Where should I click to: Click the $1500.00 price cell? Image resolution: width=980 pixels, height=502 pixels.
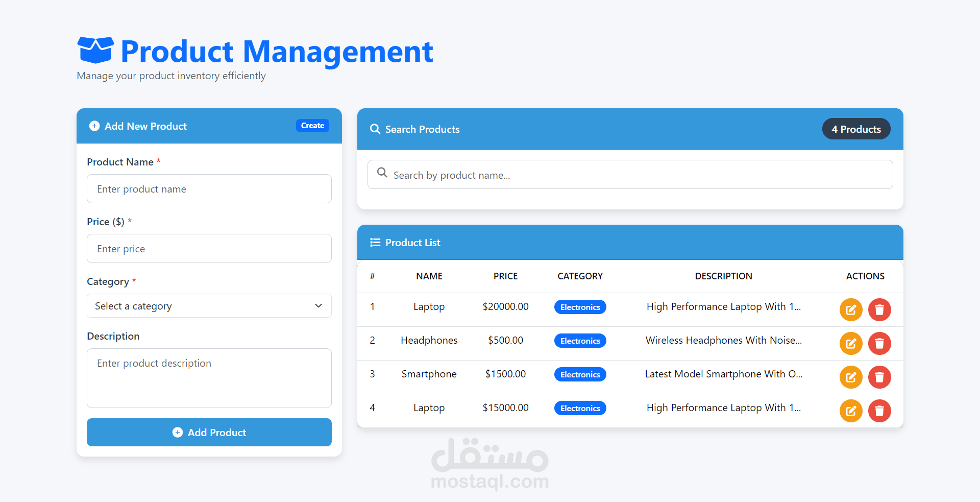tap(505, 374)
